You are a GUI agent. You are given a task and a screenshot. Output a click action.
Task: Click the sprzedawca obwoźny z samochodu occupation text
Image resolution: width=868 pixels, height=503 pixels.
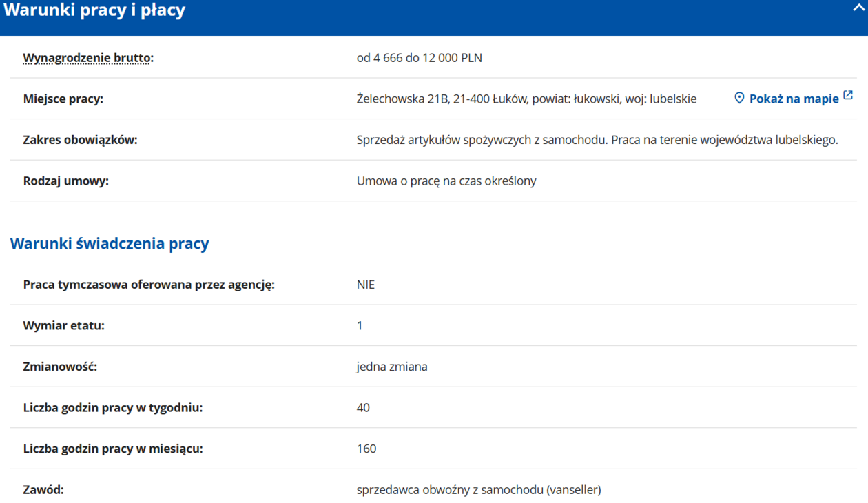point(479,490)
